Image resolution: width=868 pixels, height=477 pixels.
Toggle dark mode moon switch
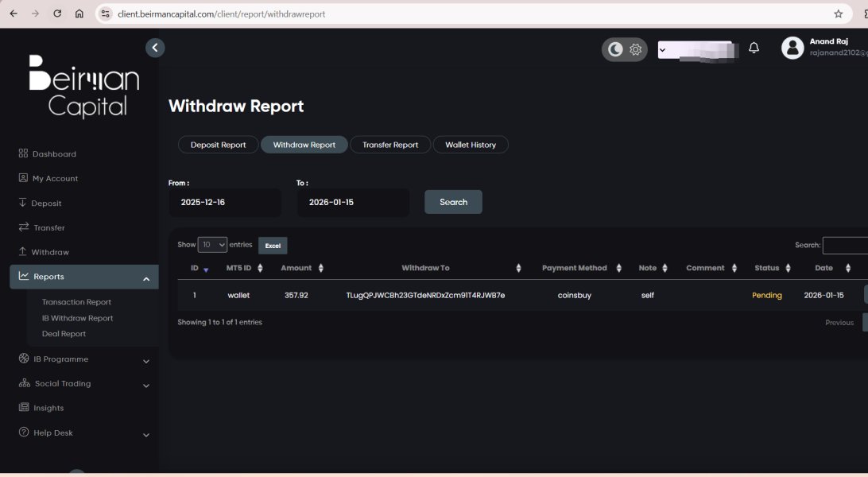pos(615,49)
